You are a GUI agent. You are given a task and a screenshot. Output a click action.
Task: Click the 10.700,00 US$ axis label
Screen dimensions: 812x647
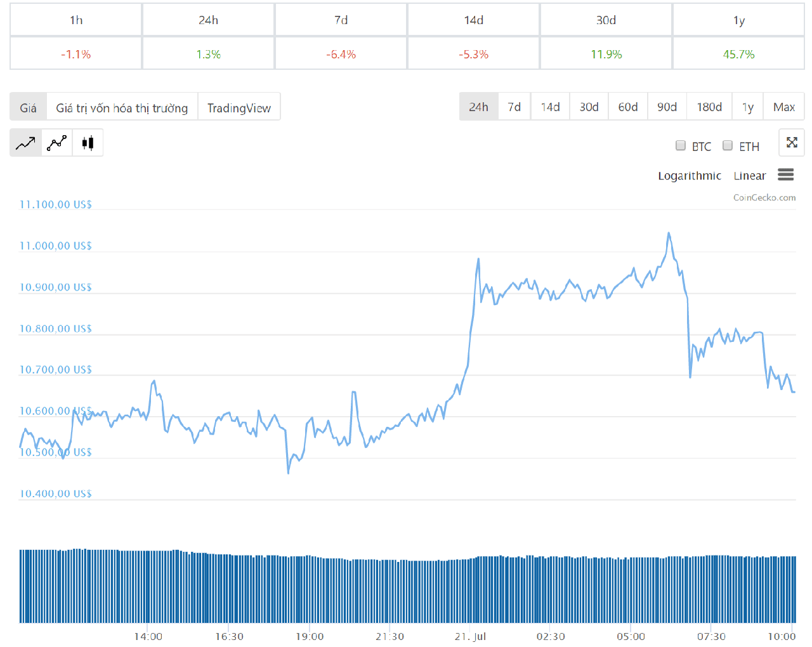pyautogui.click(x=56, y=370)
